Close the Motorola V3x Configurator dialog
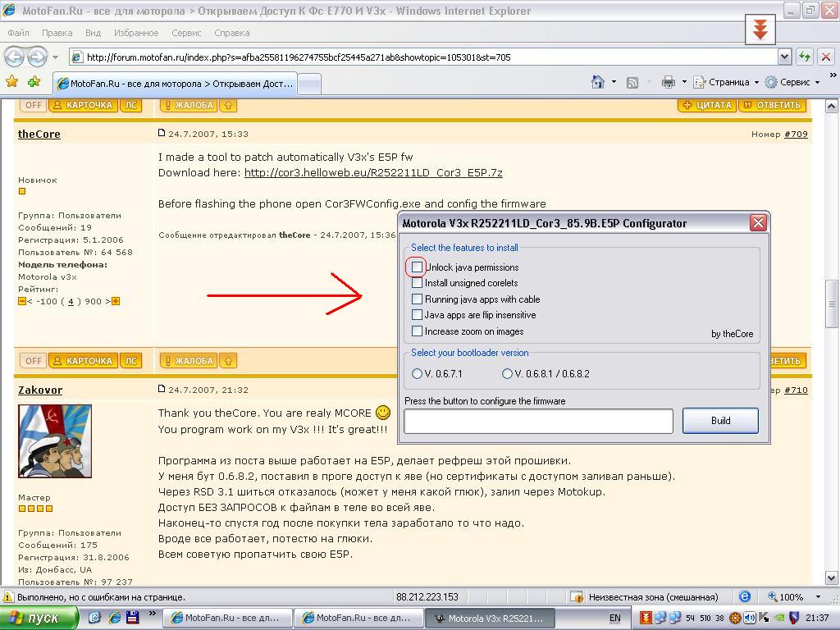Image resolution: width=840 pixels, height=630 pixels. click(x=758, y=223)
